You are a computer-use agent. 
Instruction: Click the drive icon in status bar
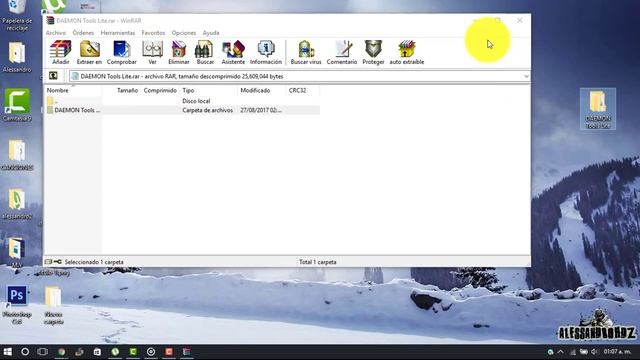[48, 262]
